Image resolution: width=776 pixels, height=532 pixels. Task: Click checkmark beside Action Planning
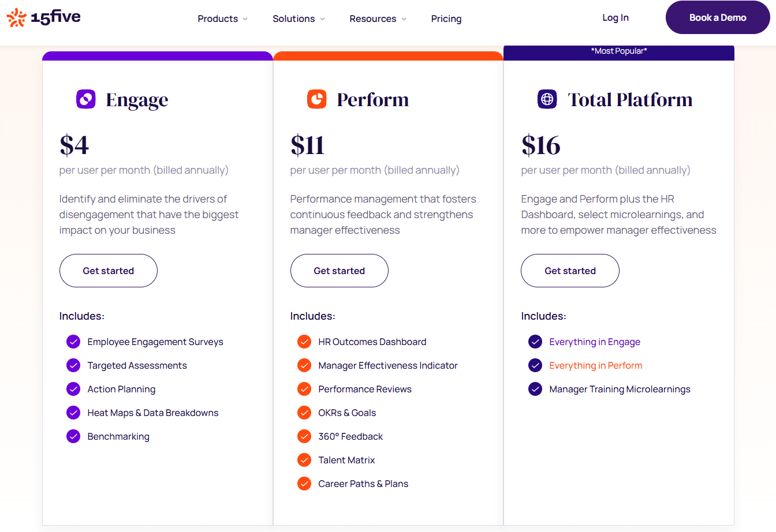[x=73, y=389]
